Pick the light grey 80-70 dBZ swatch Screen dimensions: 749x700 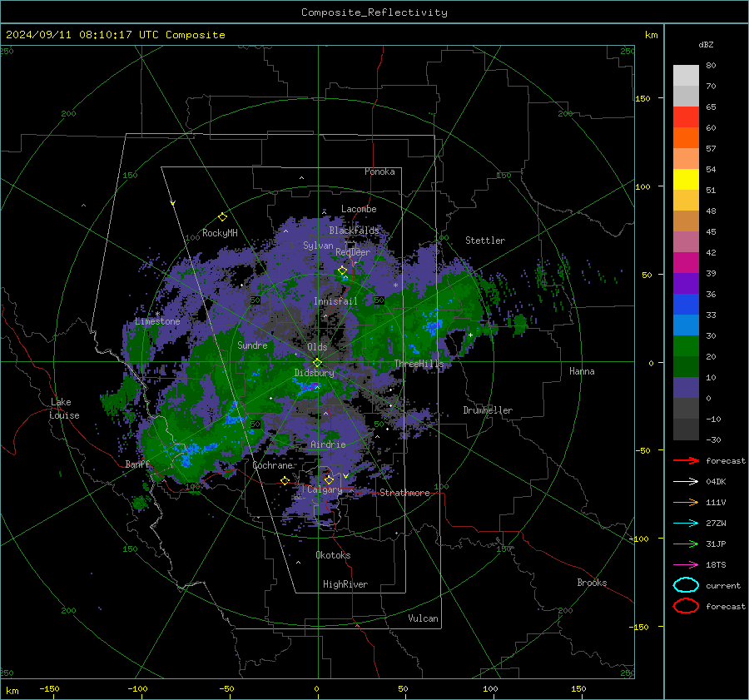[686, 76]
